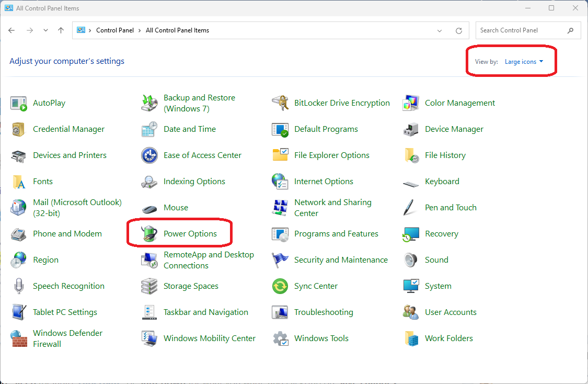
Task: Expand the address bar history dropdown
Action: click(x=439, y=30)
